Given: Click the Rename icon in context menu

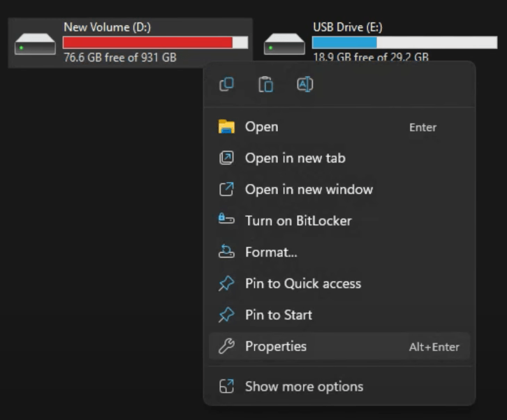Looking at the screenshot, I should pyautogui.click(x=304, y=84).
